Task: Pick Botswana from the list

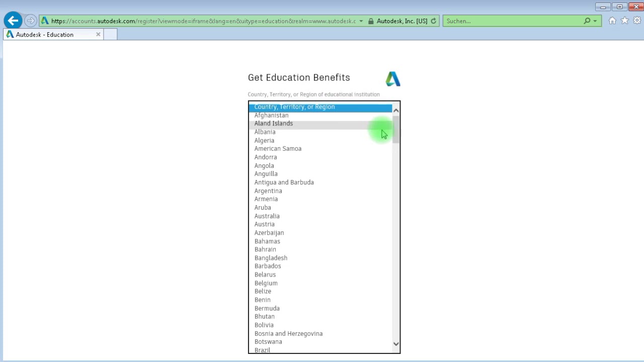Action: 320,342
